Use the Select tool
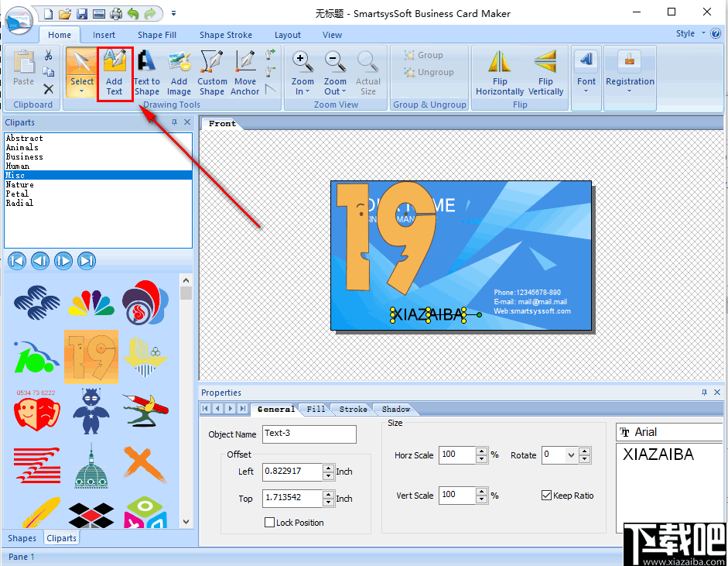 point(81,72)
